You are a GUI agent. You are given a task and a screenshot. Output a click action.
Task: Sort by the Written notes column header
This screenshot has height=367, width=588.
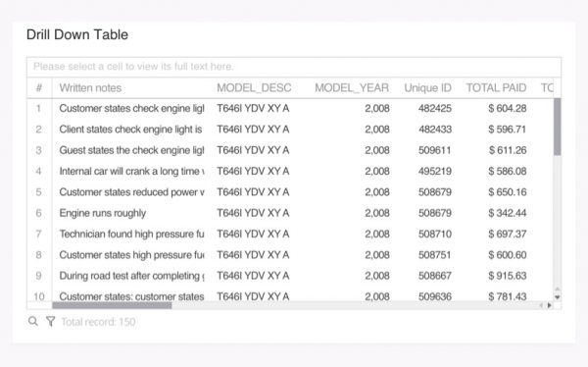click(x=90, y=88)
